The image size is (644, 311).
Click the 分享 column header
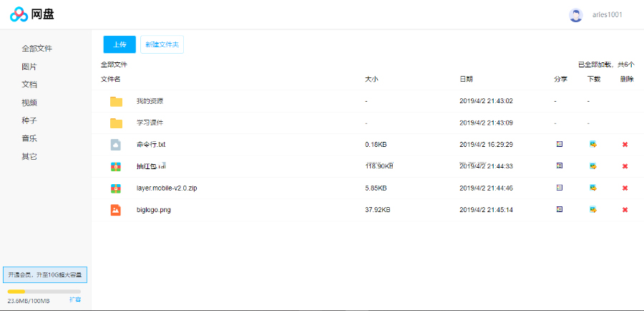(560, 80)
